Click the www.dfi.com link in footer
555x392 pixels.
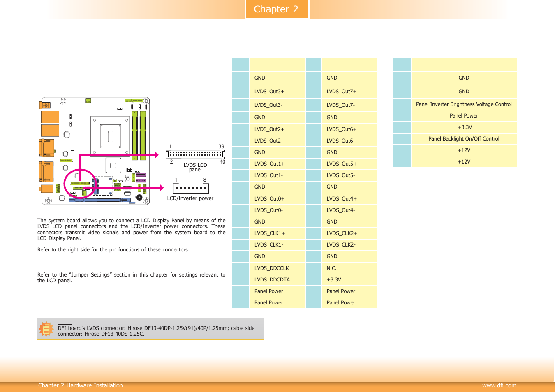pyautogui.click(x=499, y=385)
